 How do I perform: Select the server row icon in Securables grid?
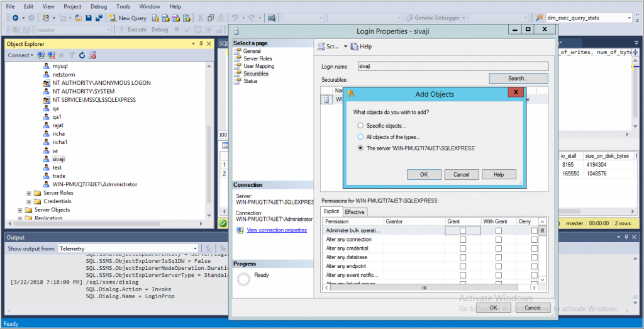(x=326, y=99)
